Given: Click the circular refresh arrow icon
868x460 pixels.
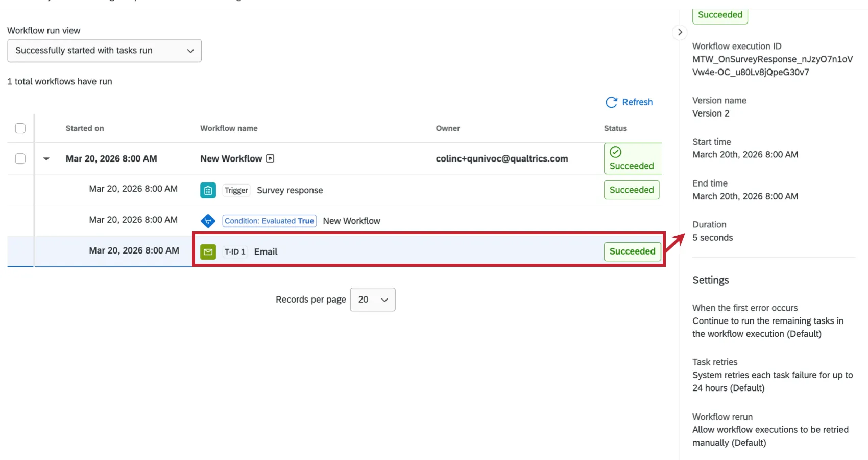Looking at the screenshot, I should 612,102.
